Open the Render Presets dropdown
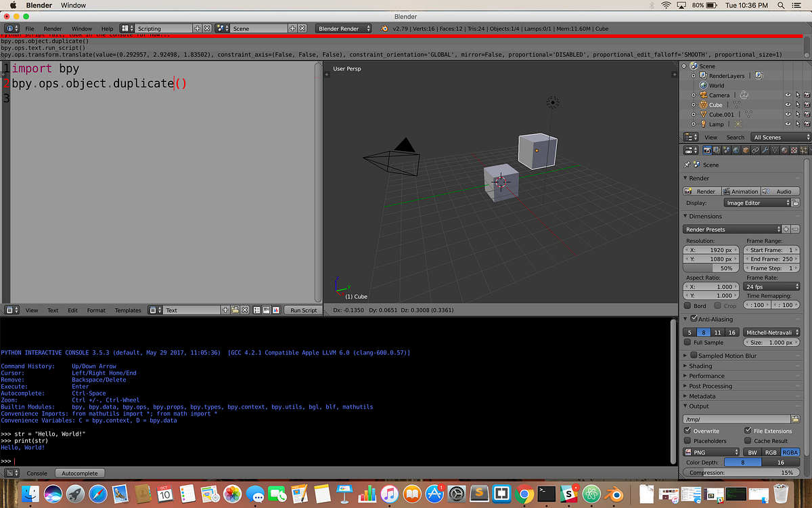This screenshot has height=508, width=812. point(730,229)
